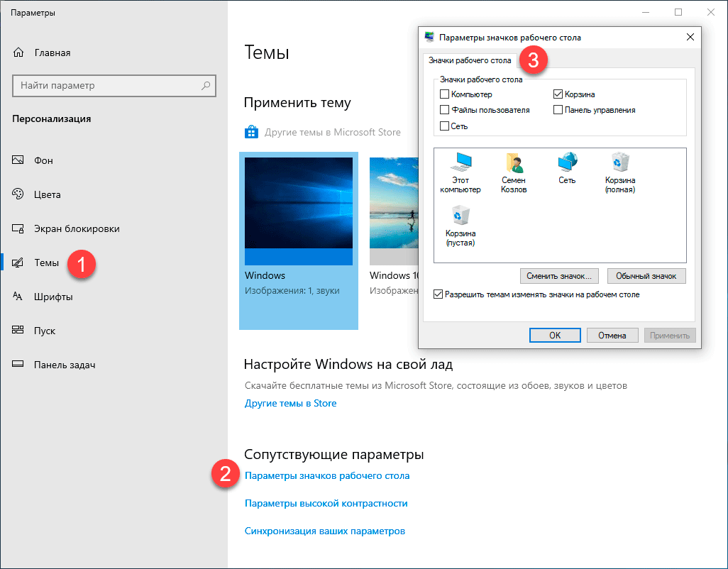Minimize the Параметры window
Screen dimensions: 728x569
(646, 13)
